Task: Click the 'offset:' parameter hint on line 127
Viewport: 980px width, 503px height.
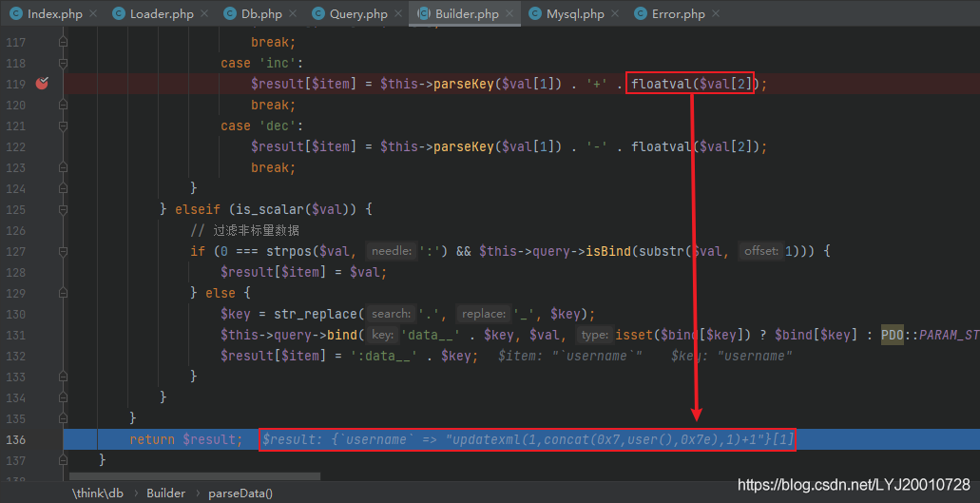Action: pyautogui.click(x=761, y=251)
